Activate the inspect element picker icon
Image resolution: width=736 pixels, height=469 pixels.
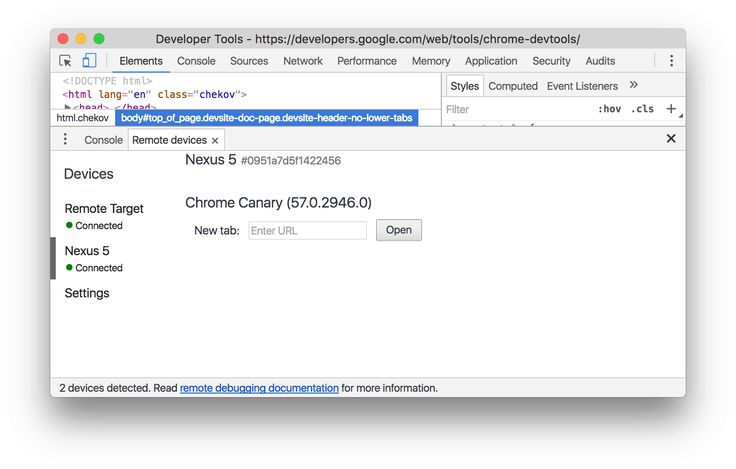click(x=65, y=61)
